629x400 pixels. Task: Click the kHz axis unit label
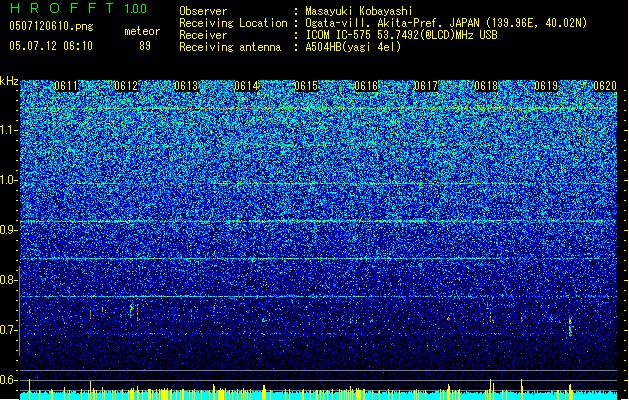click(9, 81)
